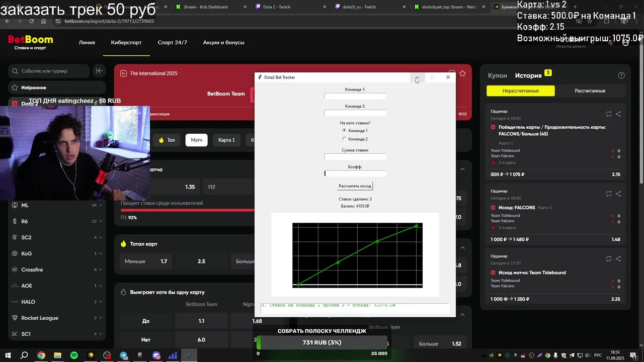This screenshot has width=644, height=362.
Task: Share the FALCONS/Больше (45) bet
Action: tap(618, 114)
